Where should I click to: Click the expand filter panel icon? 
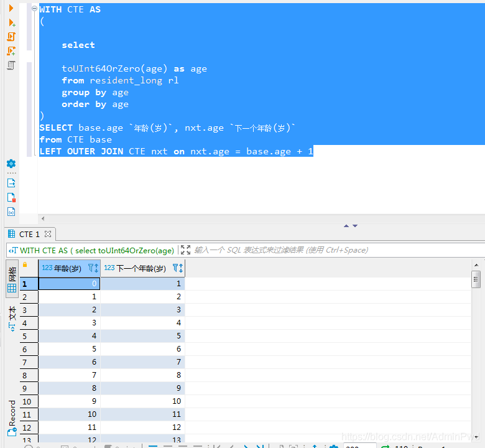185,250
